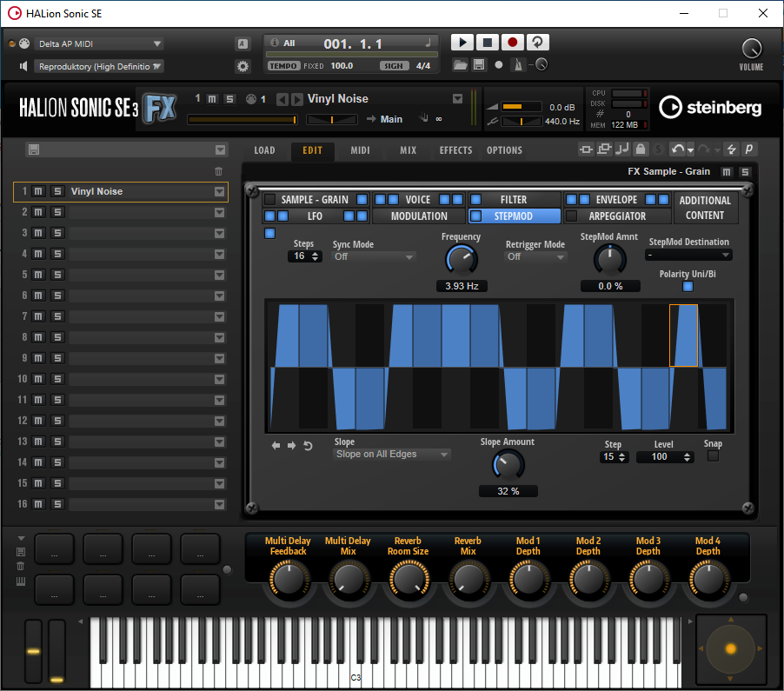Screen dimensions: 784x691
Task: Open the Slope on All Edges dropdown
Action: pos(391,454)
